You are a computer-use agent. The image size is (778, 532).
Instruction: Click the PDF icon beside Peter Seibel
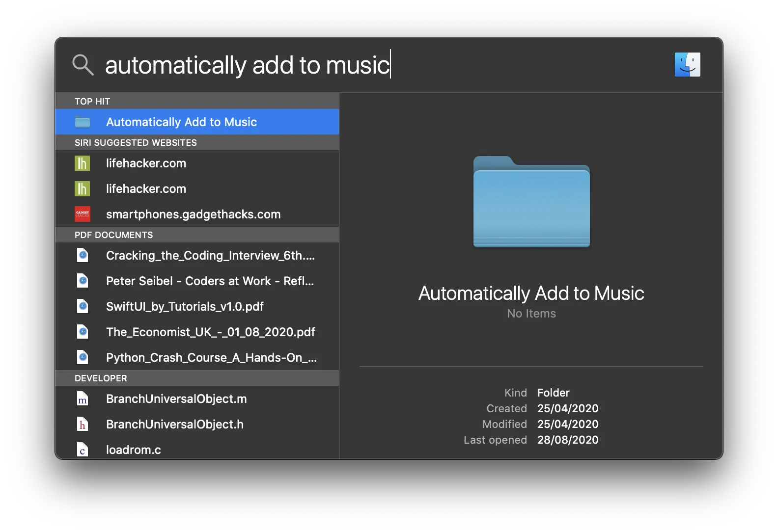tap(83, 281)
